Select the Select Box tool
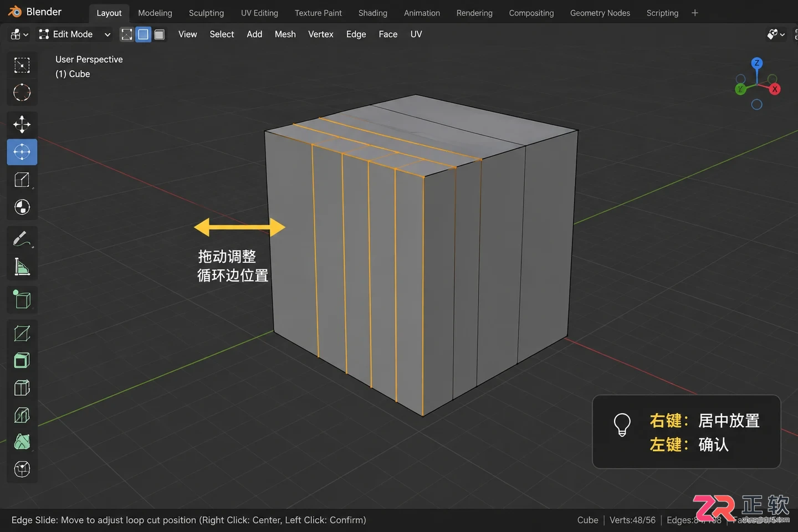The height and width of the screenshot is (532, 798). pyautogui.click(x=22, y=65)
